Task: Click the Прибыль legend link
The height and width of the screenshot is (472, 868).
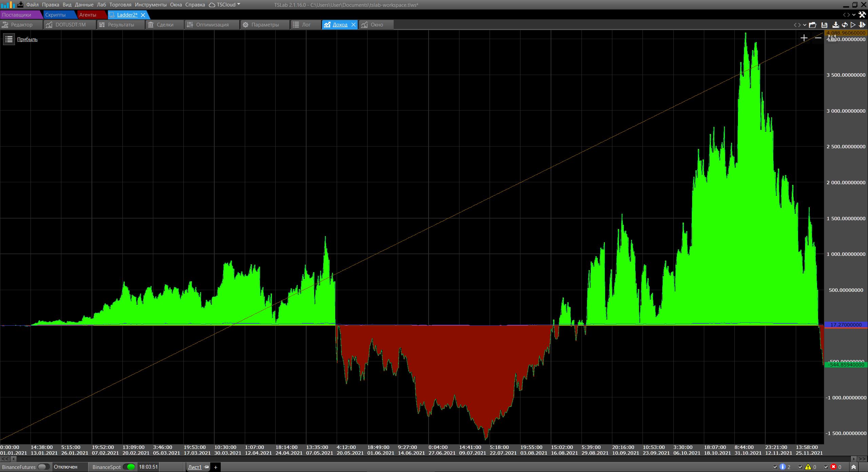Action: (x=27, y=39)
